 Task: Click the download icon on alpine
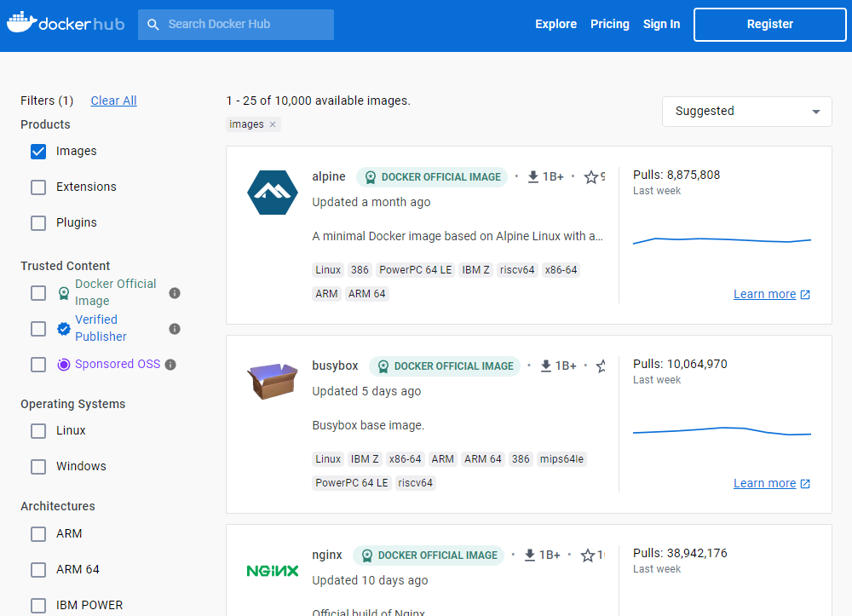533,177
